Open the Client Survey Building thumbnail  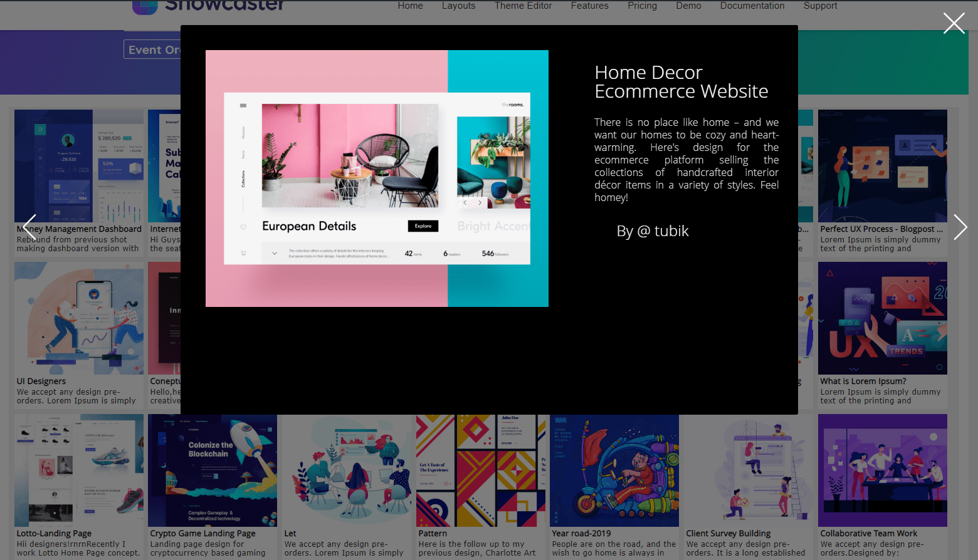749,470
